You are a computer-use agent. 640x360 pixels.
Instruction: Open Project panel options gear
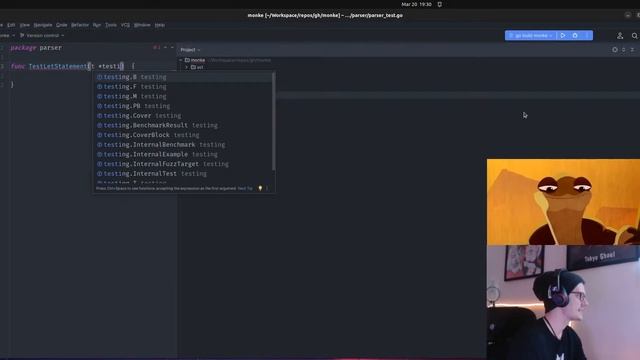(615, 50)
